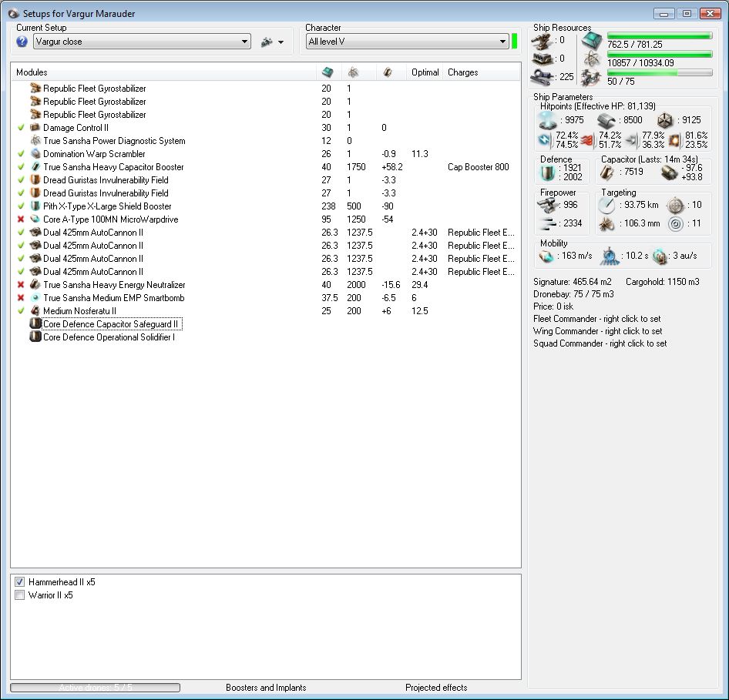Click the Fleet Commander right click to set
The width and height of the screenshot is (729, 700).
tap(597, 319)
